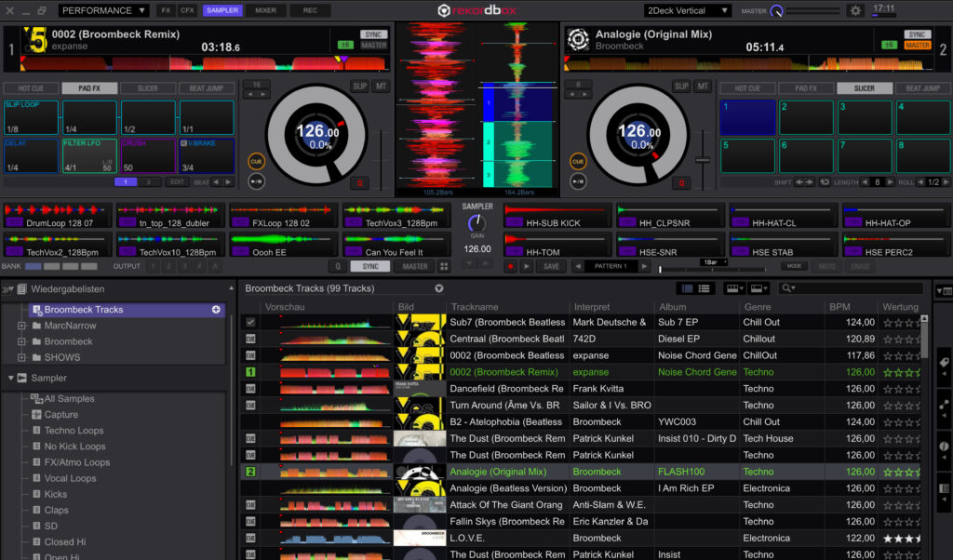Toggle MT master tempo on deck 2
The height and width of the screenshot is (560, 953).
click(x=703, y=87)
